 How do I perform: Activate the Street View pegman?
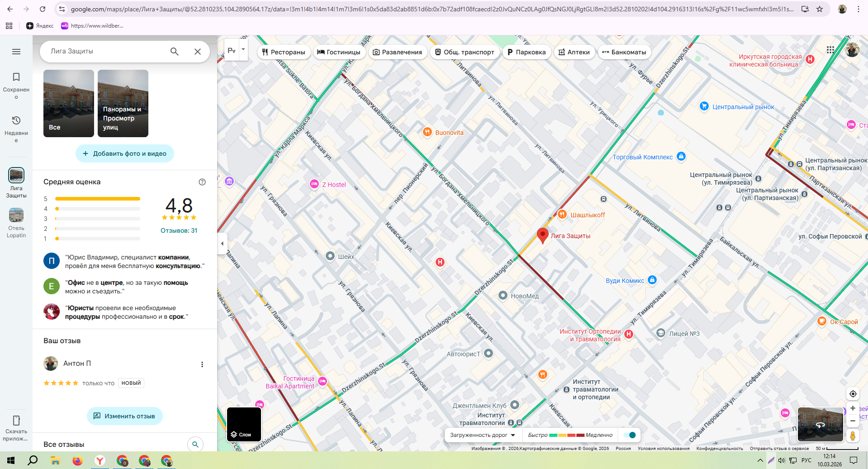point(853,435)
